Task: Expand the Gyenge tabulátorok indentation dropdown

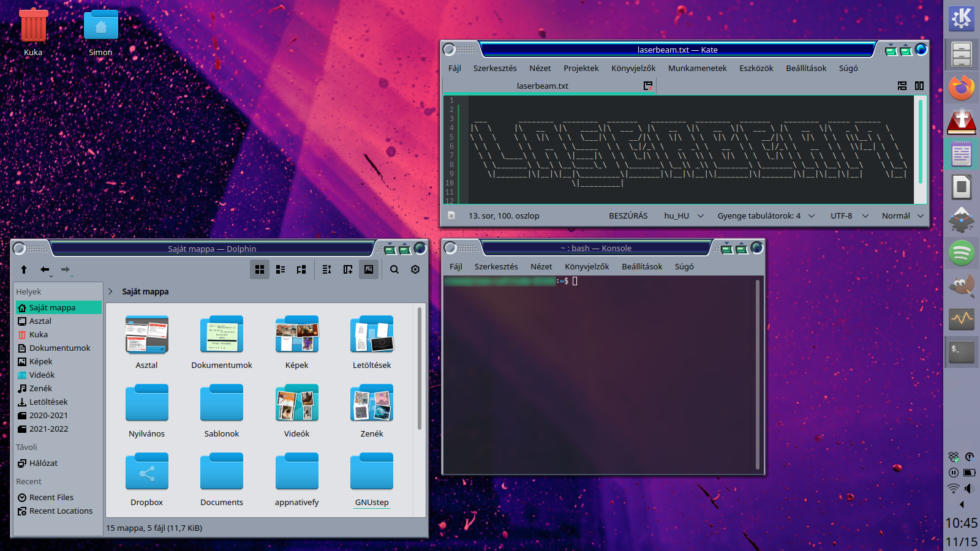Action: click(766, 216)
